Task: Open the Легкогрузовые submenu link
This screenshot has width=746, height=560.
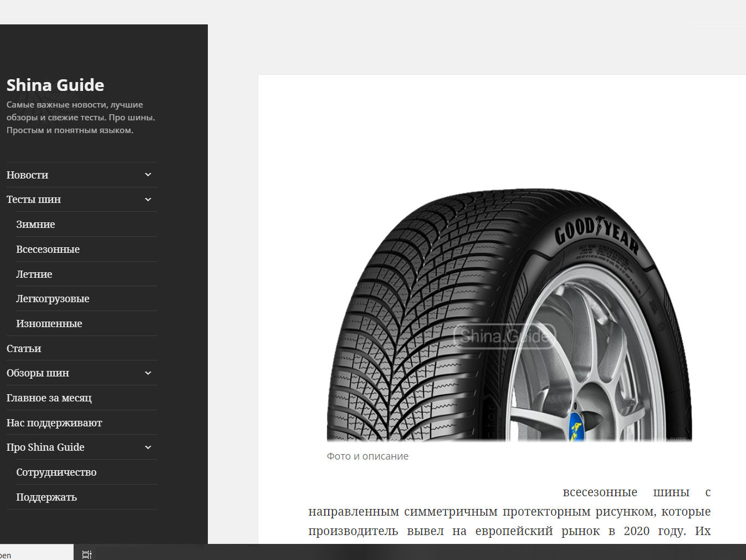Action: pos(53,299)
